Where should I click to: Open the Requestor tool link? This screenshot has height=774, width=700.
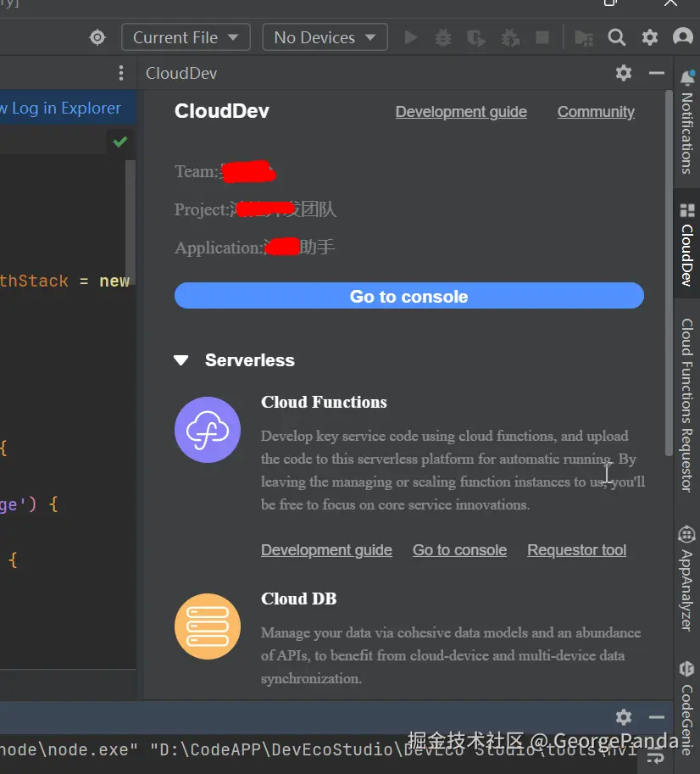point(576,550)
